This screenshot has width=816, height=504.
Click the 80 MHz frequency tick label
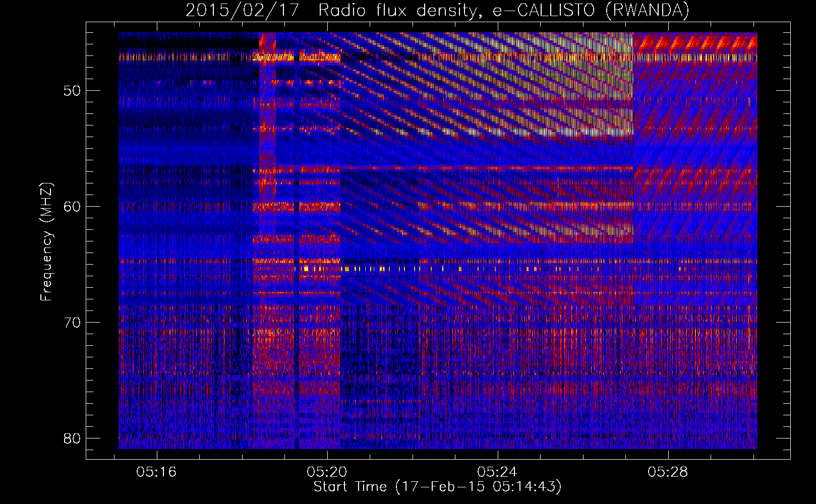pos(72,438)
